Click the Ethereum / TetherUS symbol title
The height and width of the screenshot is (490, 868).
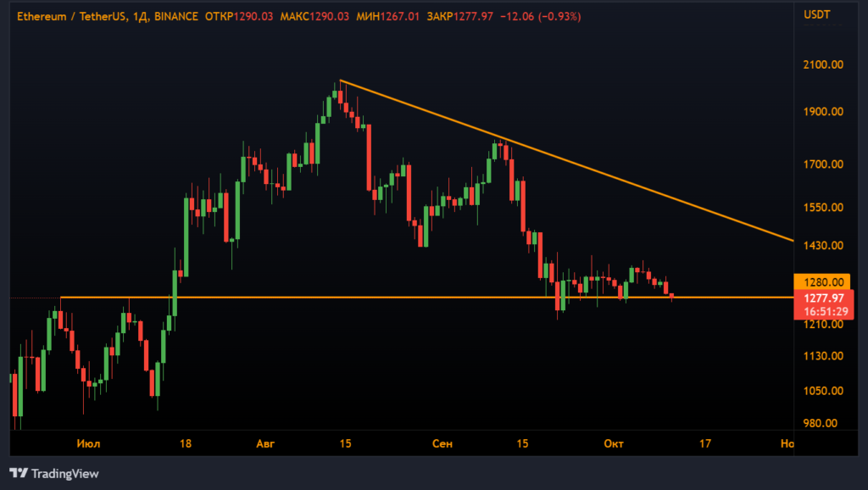pyautogui.click(x=72, y=17)
